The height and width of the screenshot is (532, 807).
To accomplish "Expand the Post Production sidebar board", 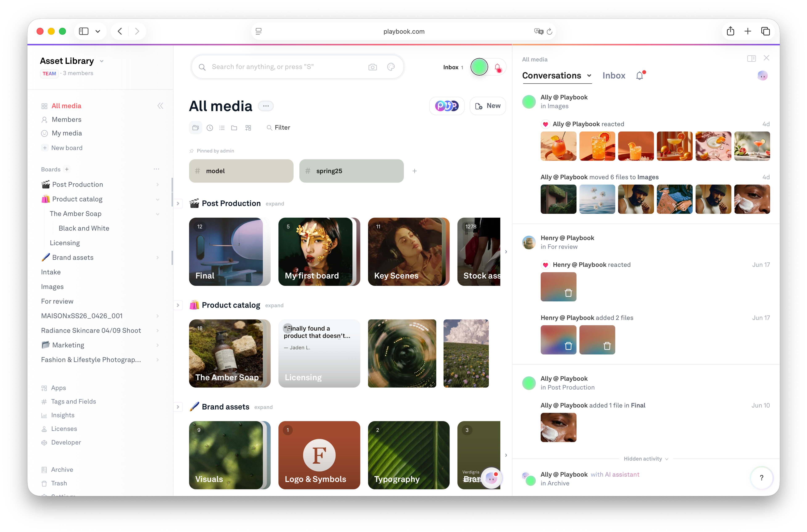I will 158,185.
